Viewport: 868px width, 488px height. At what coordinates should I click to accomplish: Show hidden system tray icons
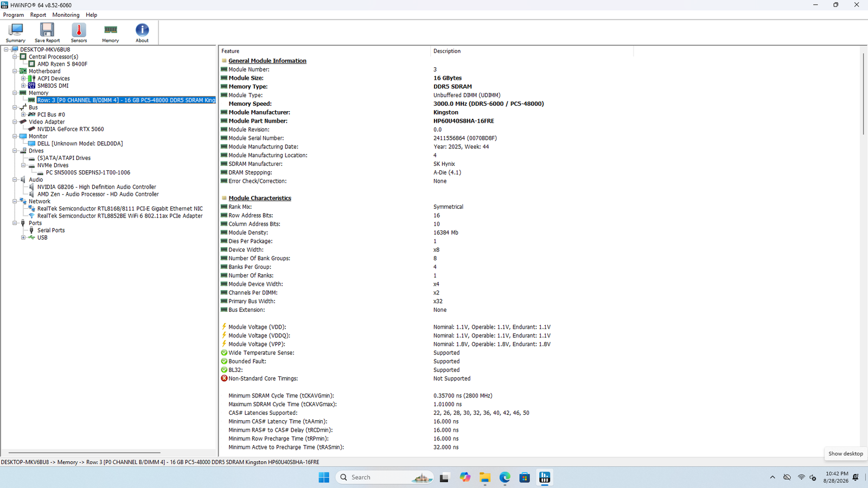coord(773,477)
